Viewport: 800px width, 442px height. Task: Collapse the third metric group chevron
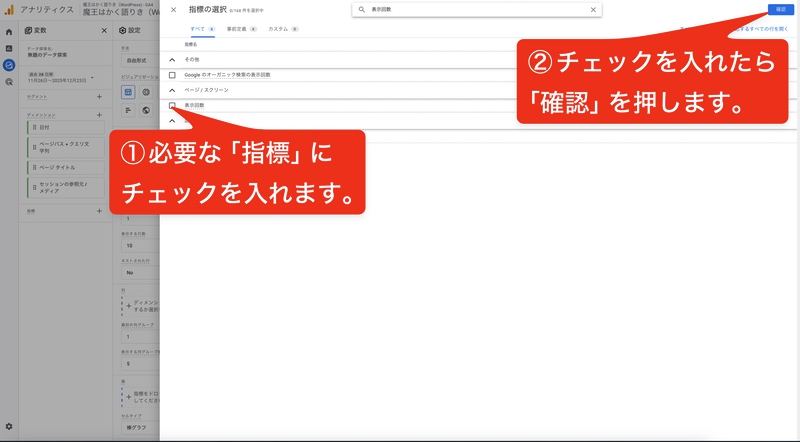pyautogui.click(x=172, y=121)
